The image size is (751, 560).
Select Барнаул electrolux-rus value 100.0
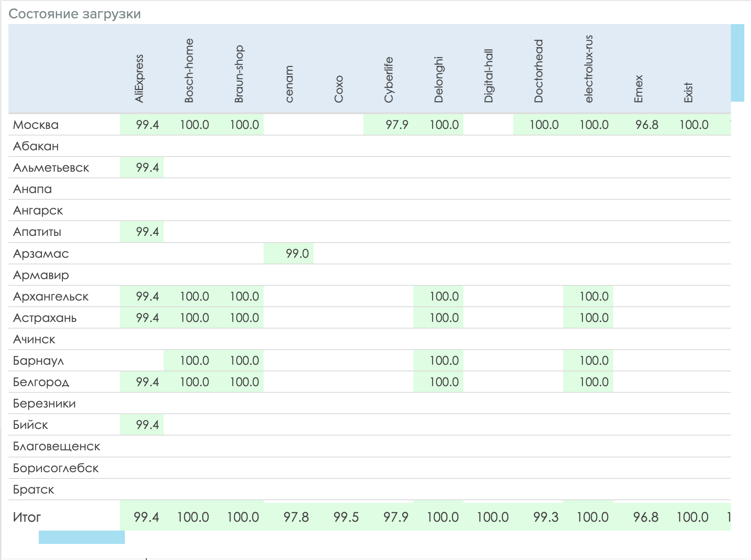pyautogui.click(x=594, y=361)
